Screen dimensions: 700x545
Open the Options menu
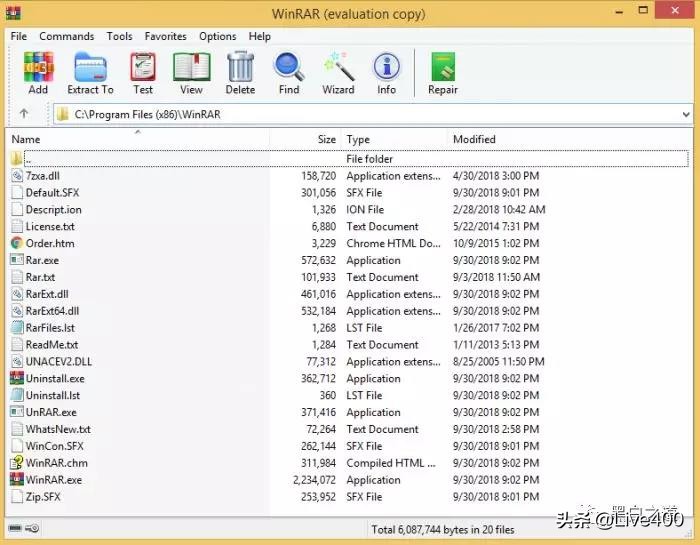[217, 36]
